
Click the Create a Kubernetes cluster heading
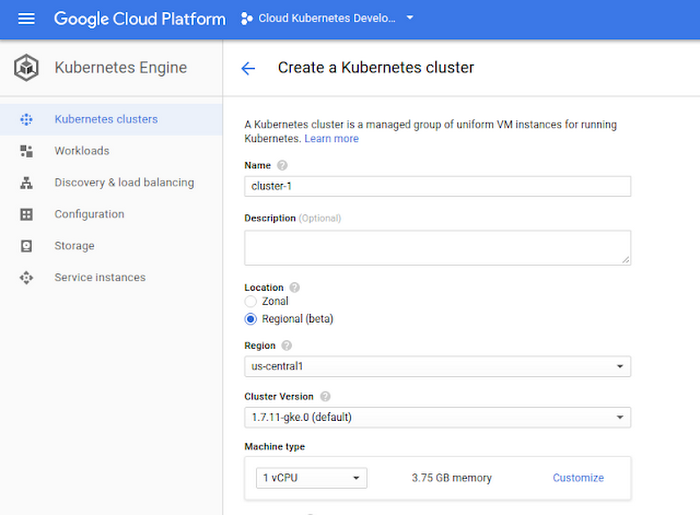pyautogui.click(x=376, y=67)
